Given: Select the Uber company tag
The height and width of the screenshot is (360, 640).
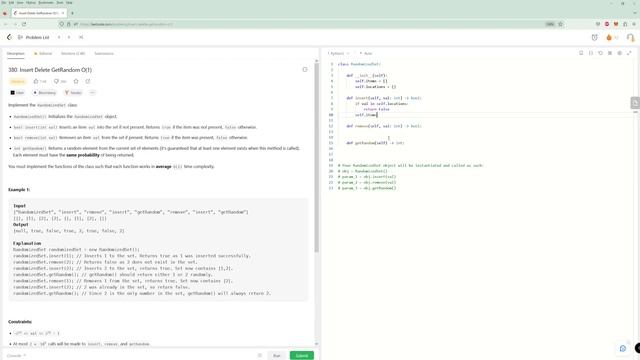Looking at the screenshot, I should coord(17,93).
